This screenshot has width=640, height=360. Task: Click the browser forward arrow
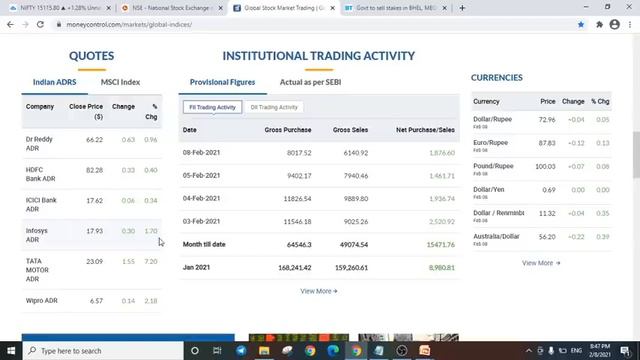tap(25, 24)
